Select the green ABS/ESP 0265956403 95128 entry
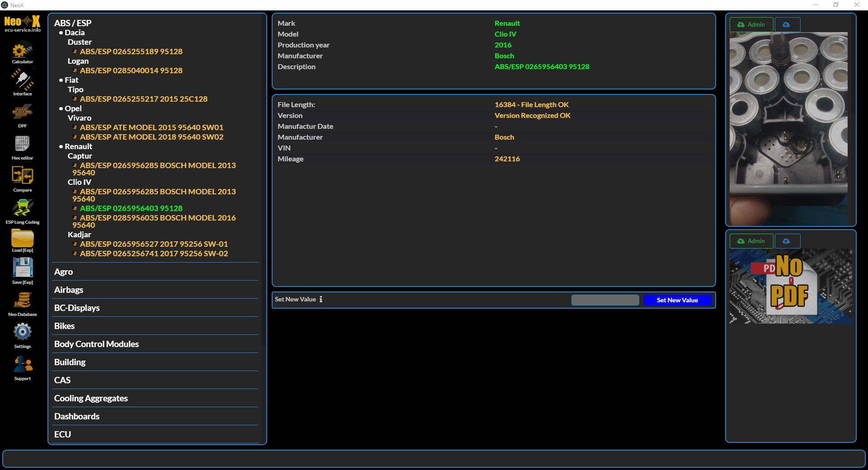 click(x=131, y=208)
